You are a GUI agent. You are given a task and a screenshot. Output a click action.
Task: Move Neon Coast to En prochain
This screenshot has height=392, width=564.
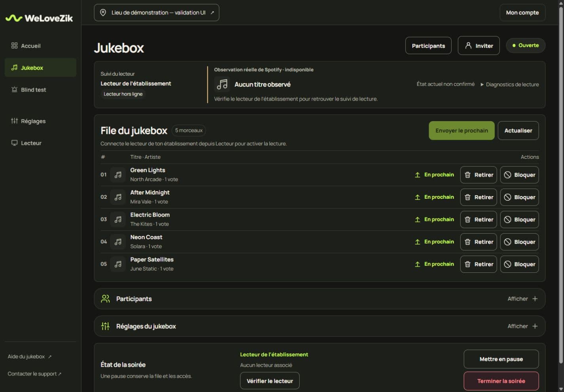click(434, 242)
